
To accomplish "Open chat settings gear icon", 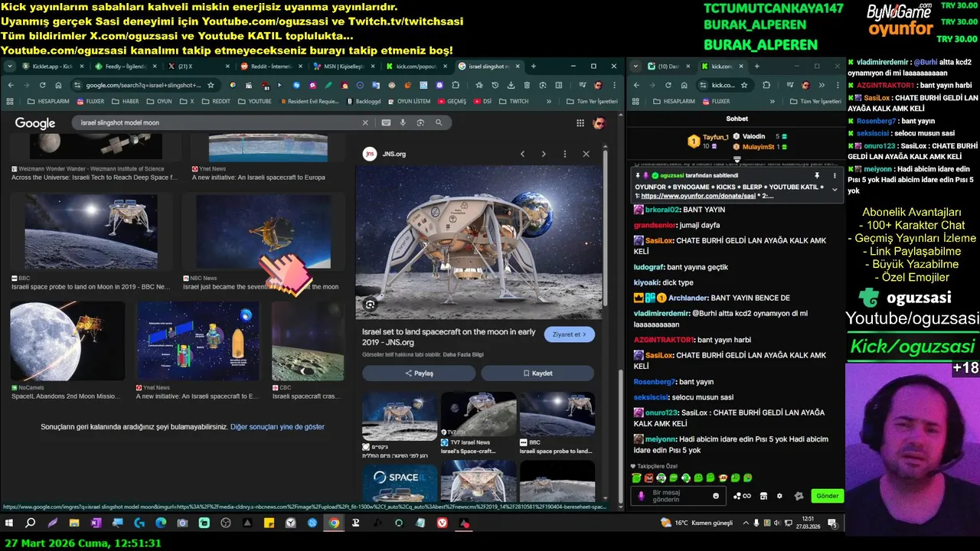I will pos(779,496).
